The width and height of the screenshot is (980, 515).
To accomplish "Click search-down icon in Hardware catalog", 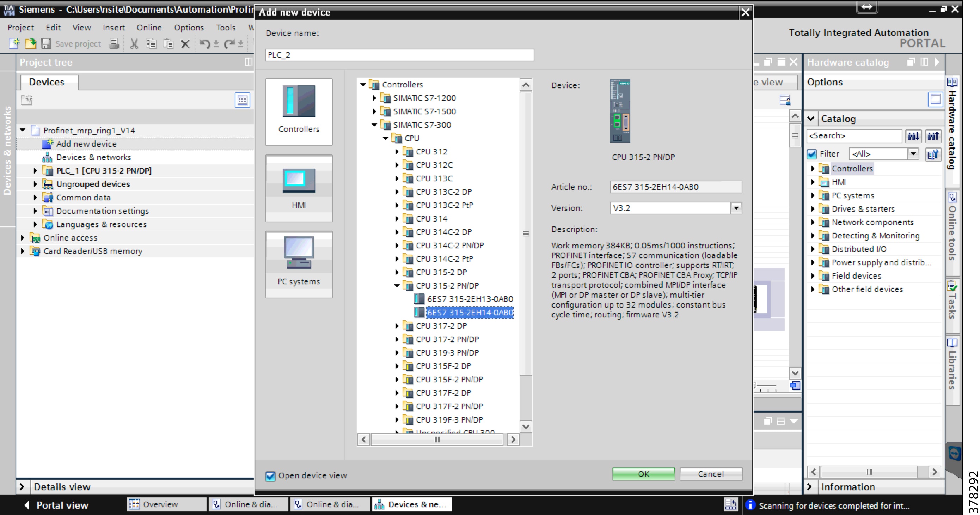I will 913,136.
